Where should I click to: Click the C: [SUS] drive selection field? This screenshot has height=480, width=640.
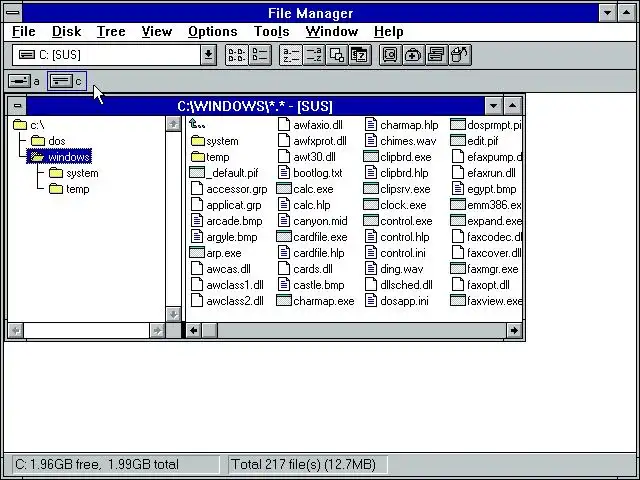coord(107,55)
